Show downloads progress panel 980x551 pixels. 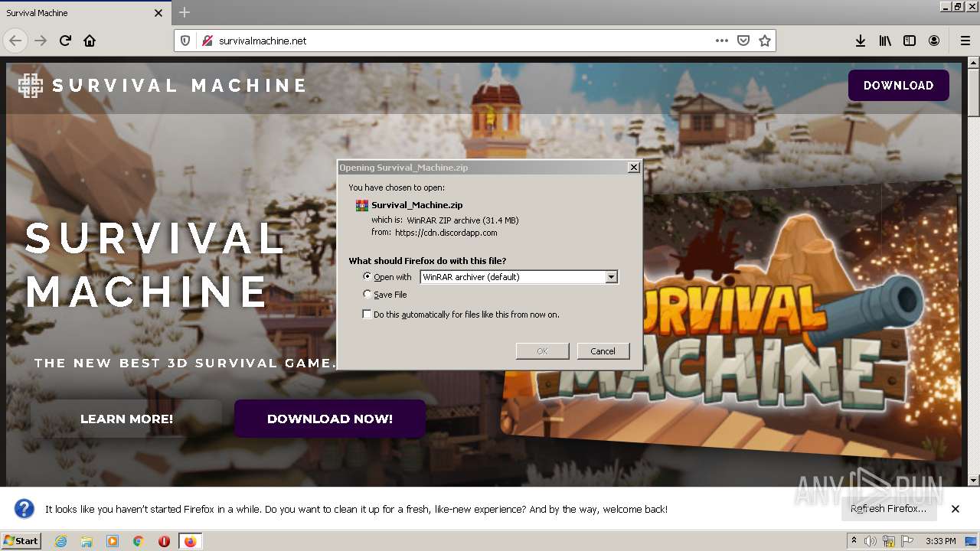point(861,41)
